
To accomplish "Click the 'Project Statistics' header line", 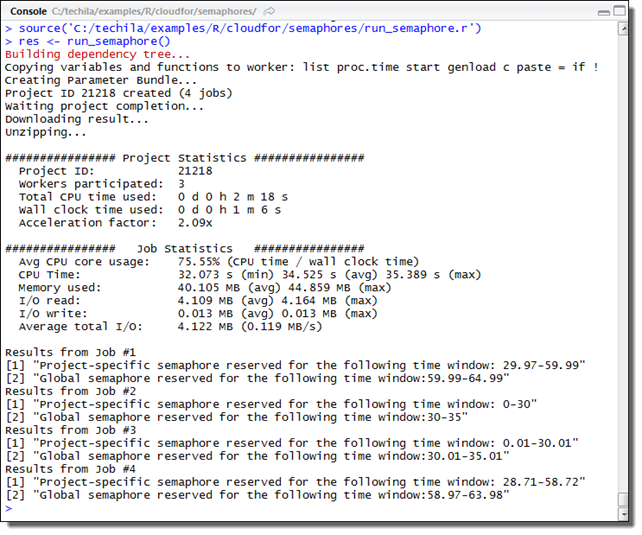I will pos(185,158).
